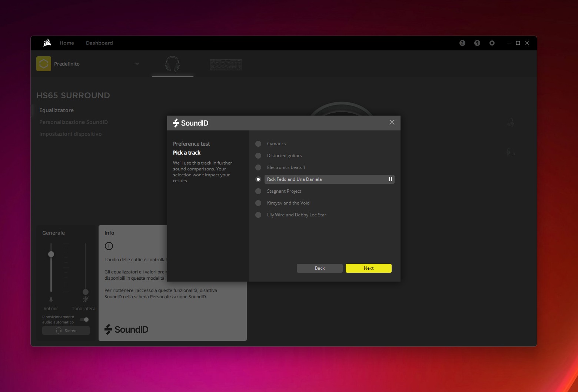Adjust the Vol mic slider handle

click(x=51, y=254)
